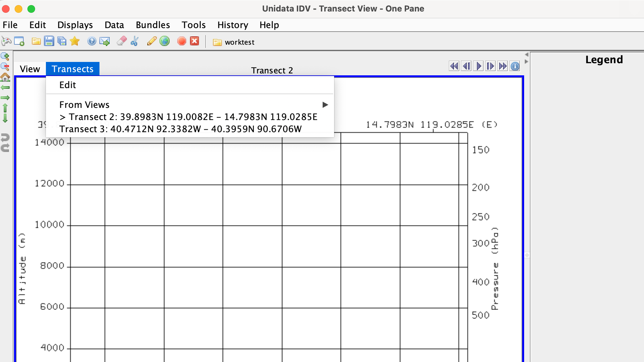Click the zoom in magnifier icon
Viewport: 644px width, 362px height.
pyautogui.click(x=5, y=57)
